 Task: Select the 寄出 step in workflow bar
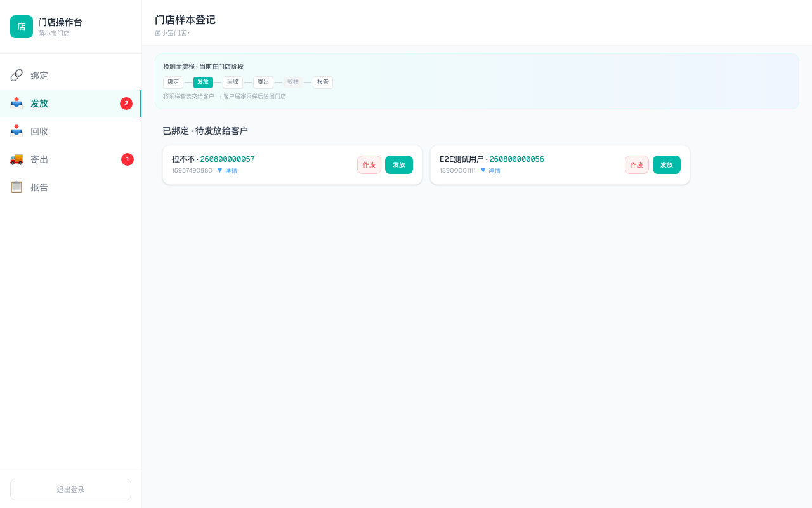(263, 83)
